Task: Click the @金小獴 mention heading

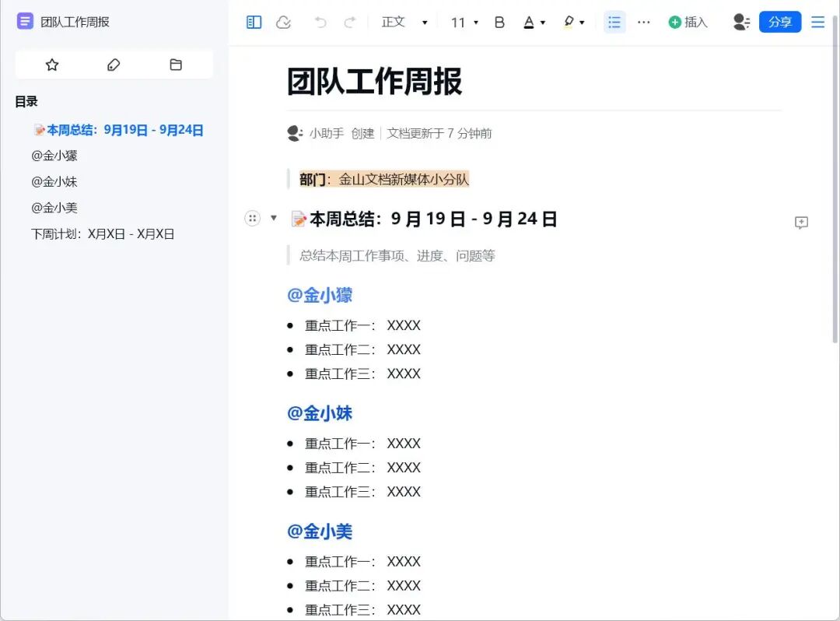Action: 320,295
